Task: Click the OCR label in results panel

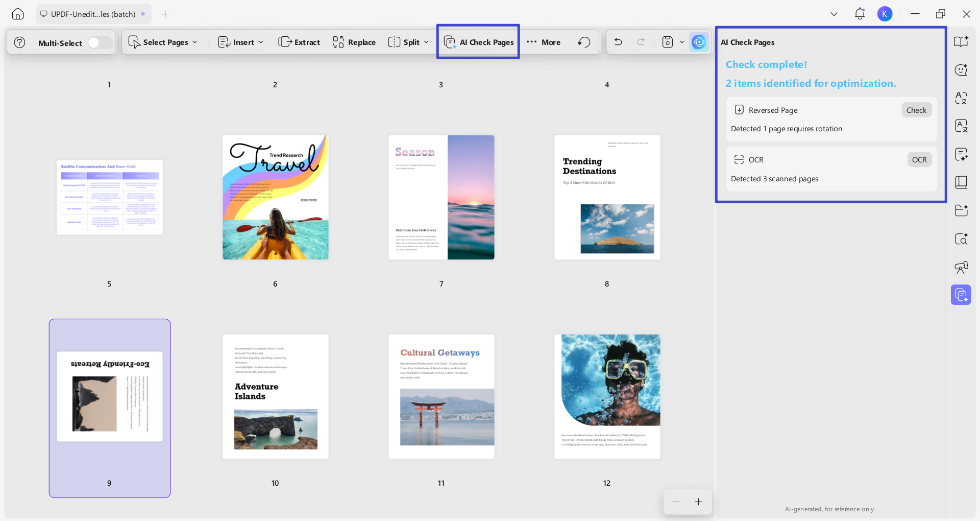Action: click(x=756, y=160)
